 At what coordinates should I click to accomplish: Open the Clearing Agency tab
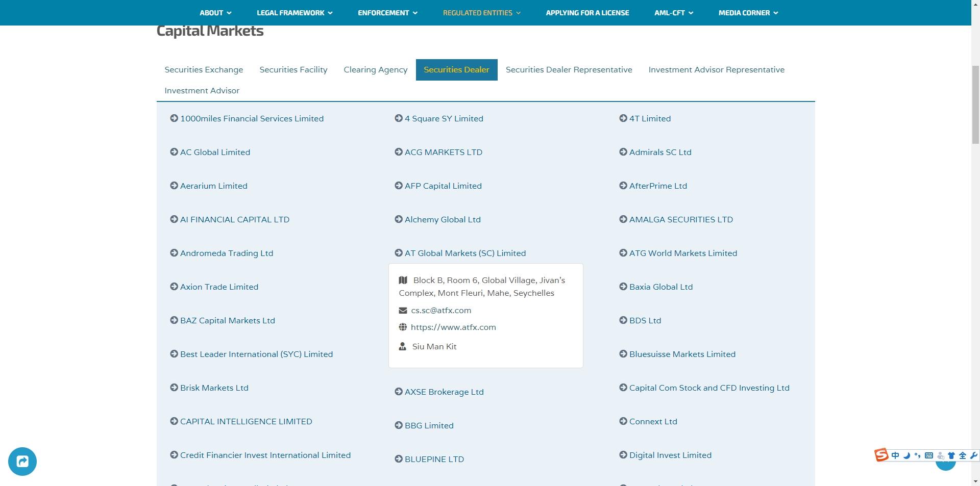click(376, 70)
